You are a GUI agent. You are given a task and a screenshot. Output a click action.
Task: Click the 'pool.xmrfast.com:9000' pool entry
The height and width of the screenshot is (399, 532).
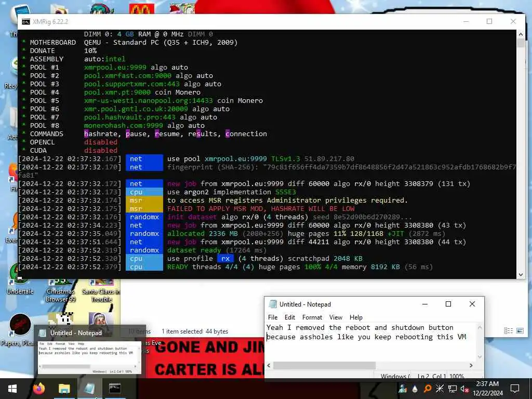tap(128, 75)
